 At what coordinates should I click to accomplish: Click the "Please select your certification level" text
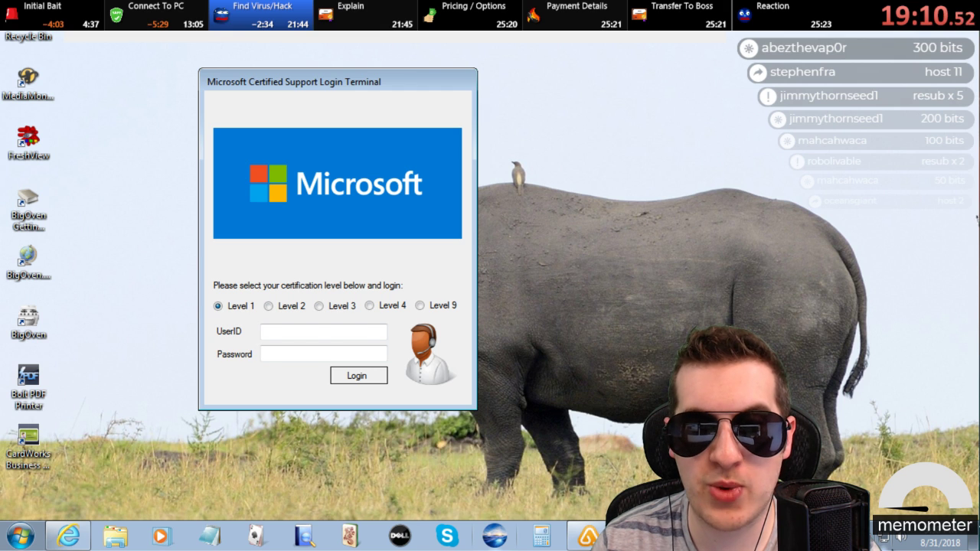(x=308, y=285)
